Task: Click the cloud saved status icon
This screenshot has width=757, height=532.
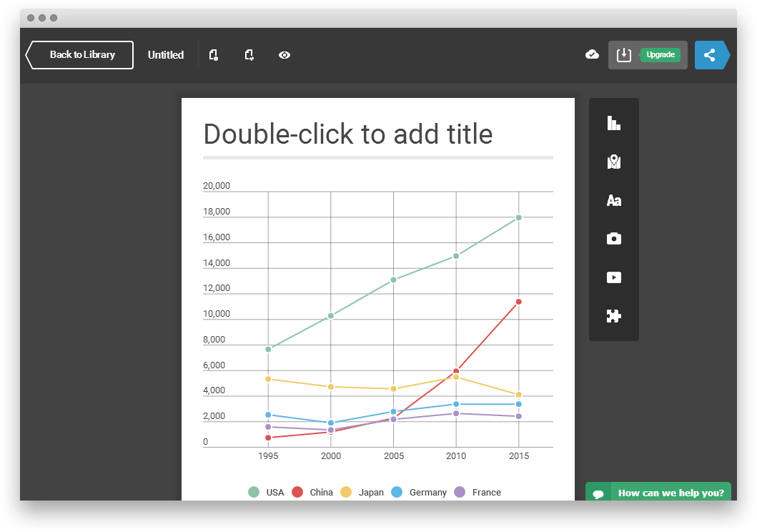Action: point(592,55)
